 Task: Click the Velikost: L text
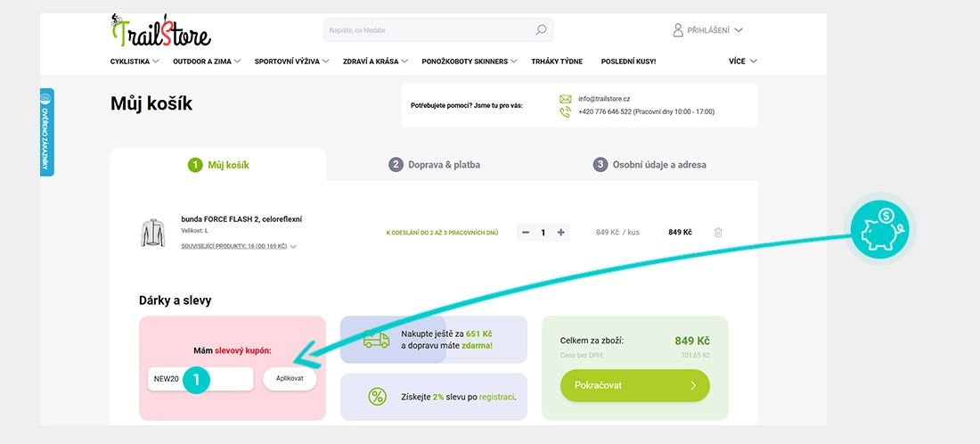194,231
